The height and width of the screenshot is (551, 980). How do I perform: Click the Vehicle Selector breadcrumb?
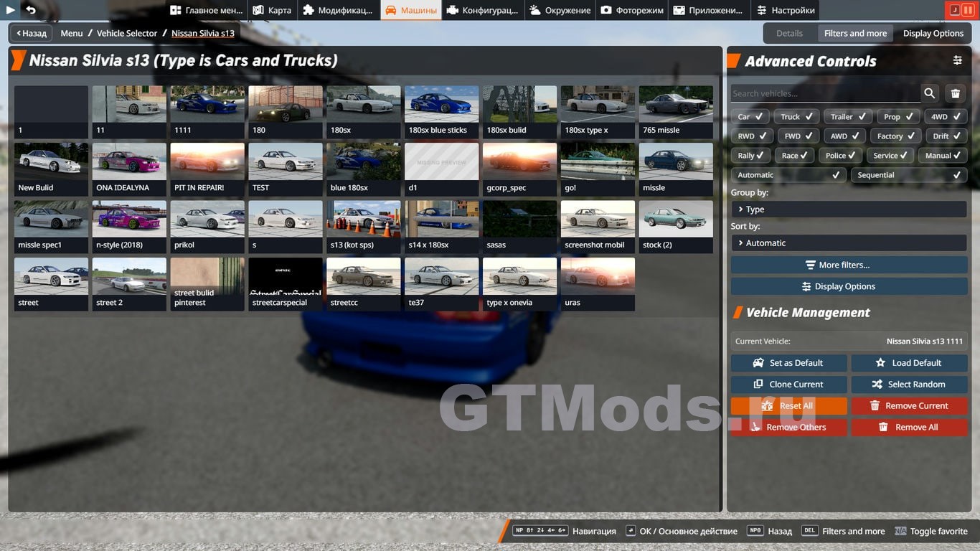point(127,33)
